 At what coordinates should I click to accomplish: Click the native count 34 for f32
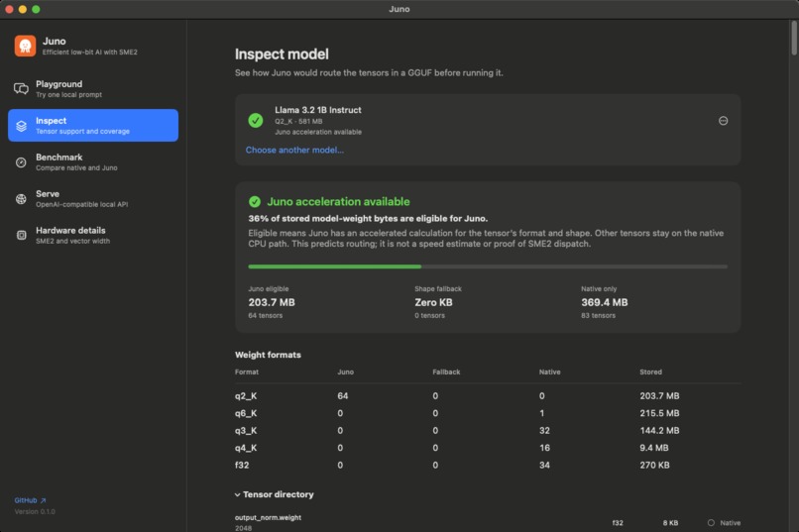click(544, 466)
